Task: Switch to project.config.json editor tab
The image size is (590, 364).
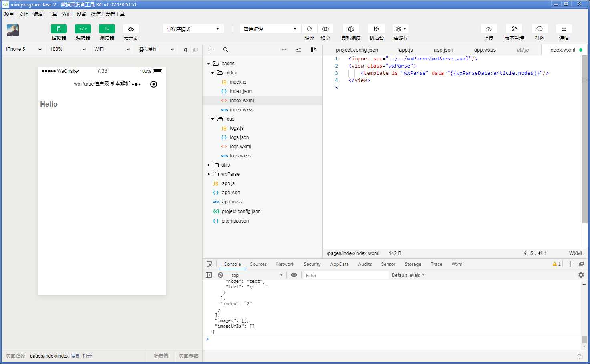Action: 357,50
